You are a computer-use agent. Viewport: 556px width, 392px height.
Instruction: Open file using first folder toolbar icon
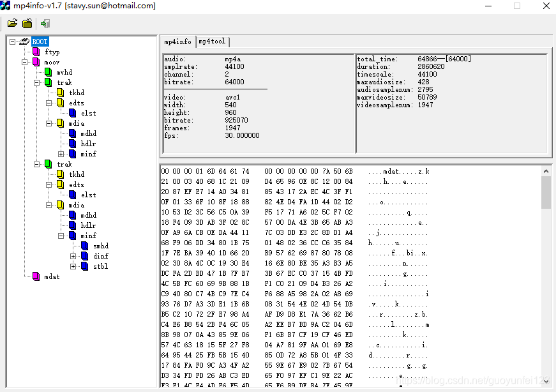[x=12, y=24]
